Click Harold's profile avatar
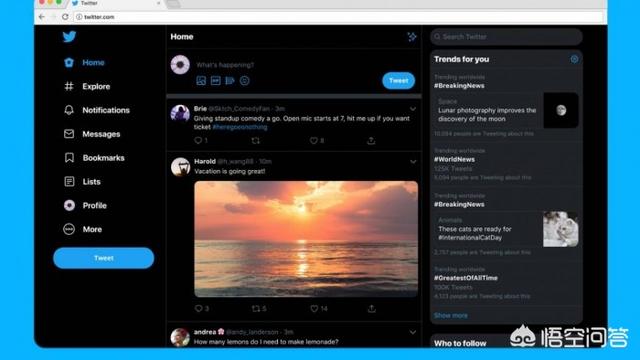The width and height of the screenshot is (640, 360). [x=180, y=167]
